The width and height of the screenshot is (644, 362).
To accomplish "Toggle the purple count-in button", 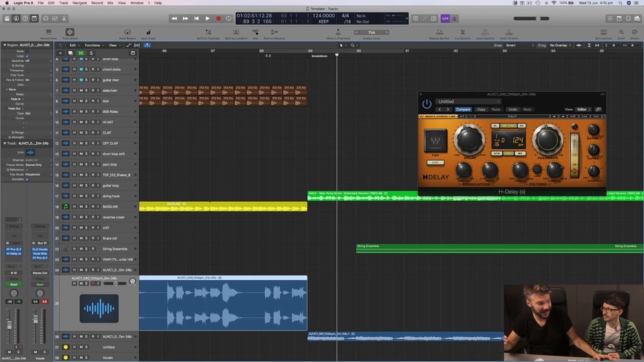I will pos(445,19).
